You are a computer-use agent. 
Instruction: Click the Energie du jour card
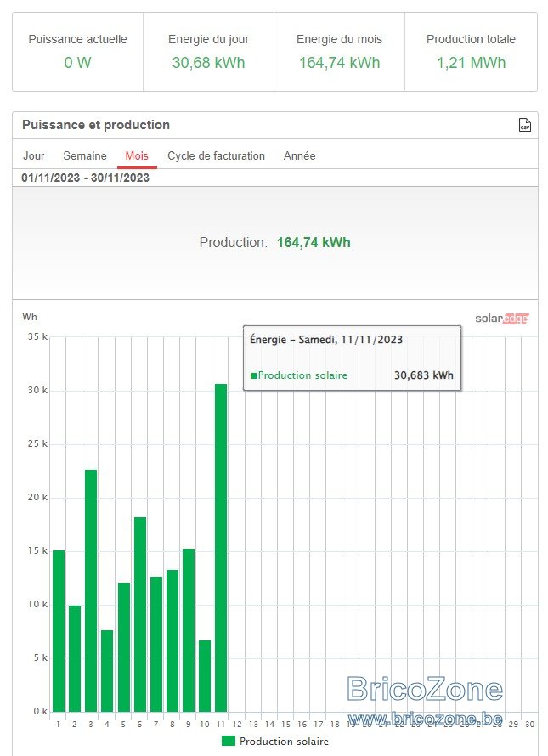tap(208, 52)
